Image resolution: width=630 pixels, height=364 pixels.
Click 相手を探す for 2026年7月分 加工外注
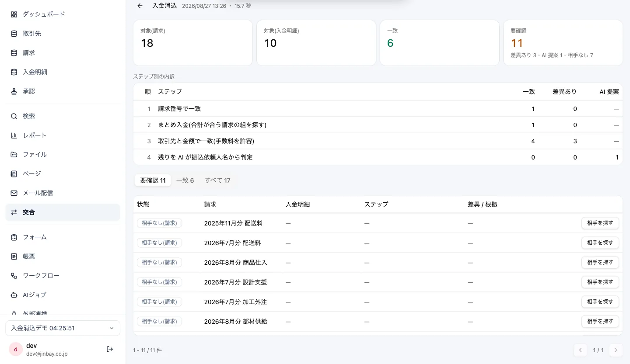(600, 302)
